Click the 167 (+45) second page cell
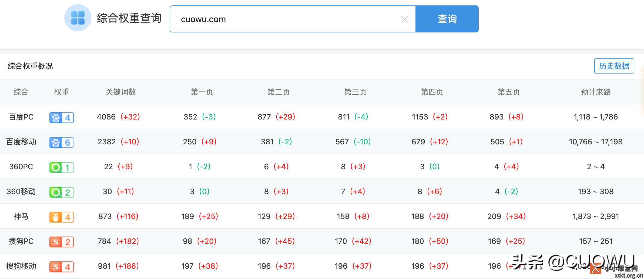644x279 pixels. (276, 241)
